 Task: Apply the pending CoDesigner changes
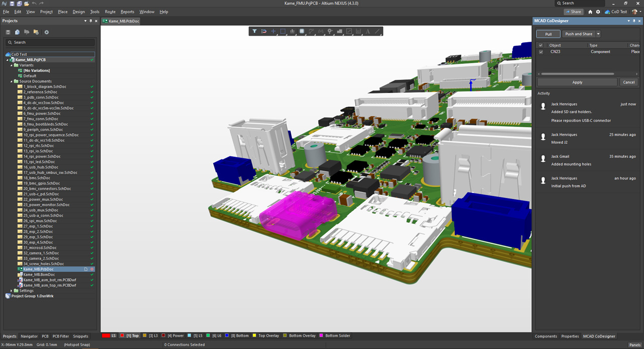tap(577, 82)
